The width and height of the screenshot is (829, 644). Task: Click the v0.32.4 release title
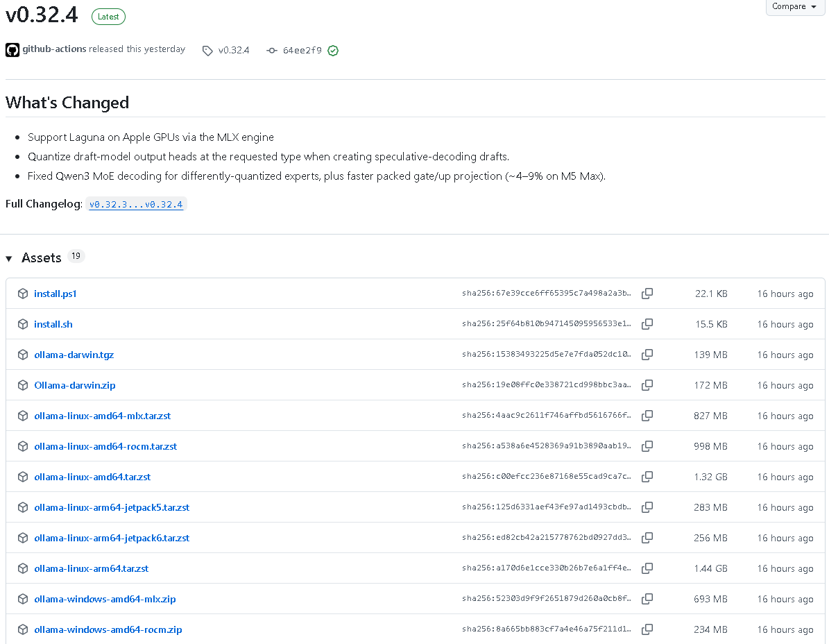42,15
